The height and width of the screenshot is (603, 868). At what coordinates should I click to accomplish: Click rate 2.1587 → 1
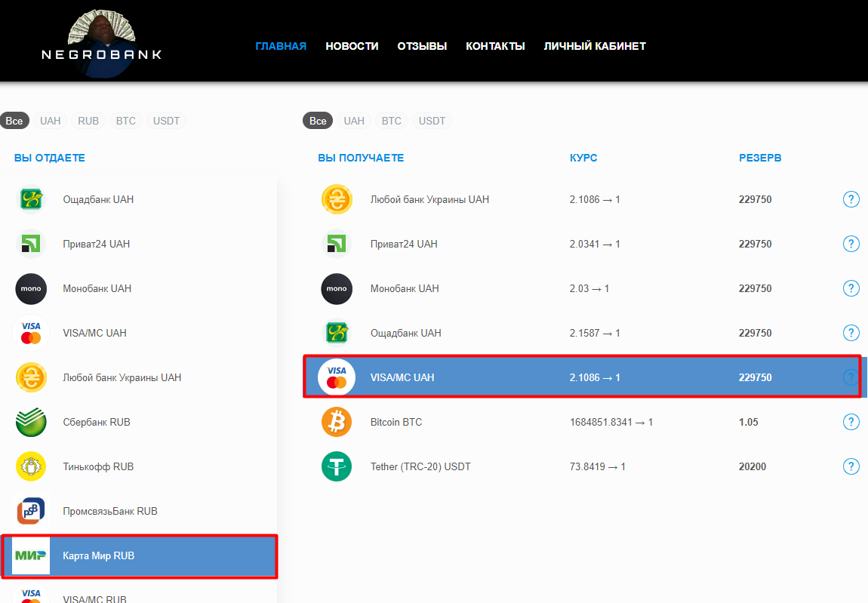(x=595, y=333)
